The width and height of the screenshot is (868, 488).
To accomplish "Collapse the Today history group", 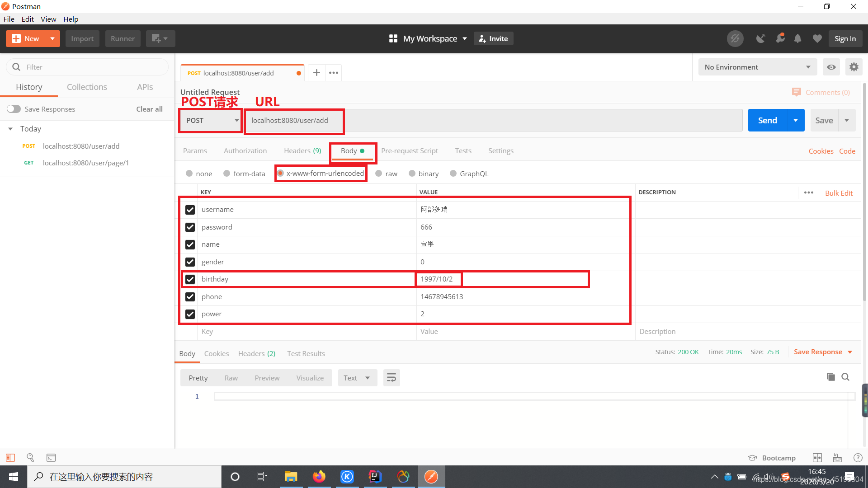I will pos(10,129).
